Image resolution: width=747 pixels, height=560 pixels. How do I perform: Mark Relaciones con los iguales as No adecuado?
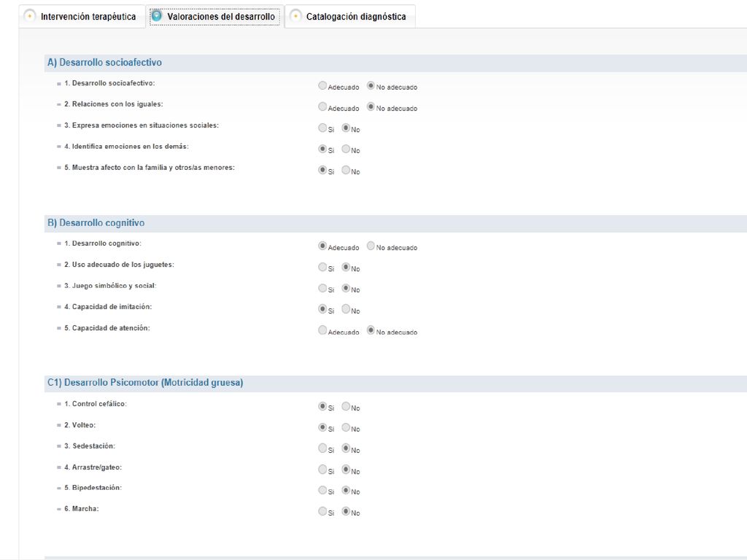[371, 106]
